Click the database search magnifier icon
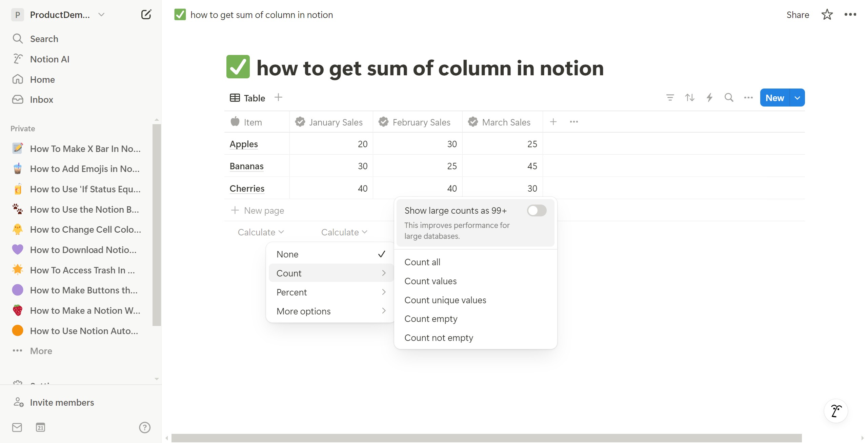The image size is (868, 443). pyautogui.click(x=729, y=98)
